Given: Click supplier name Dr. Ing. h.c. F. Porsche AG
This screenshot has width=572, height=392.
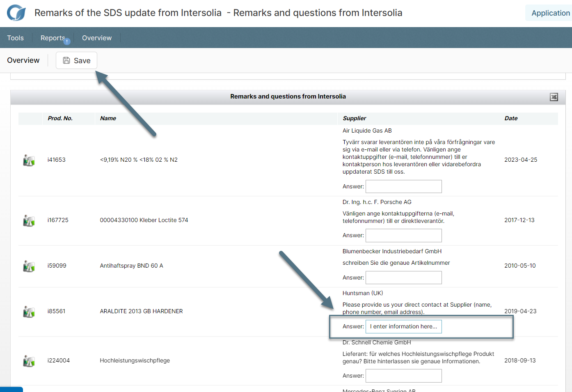Looking at the screenshot, I should pyautogui.click(x=377, y=202).
